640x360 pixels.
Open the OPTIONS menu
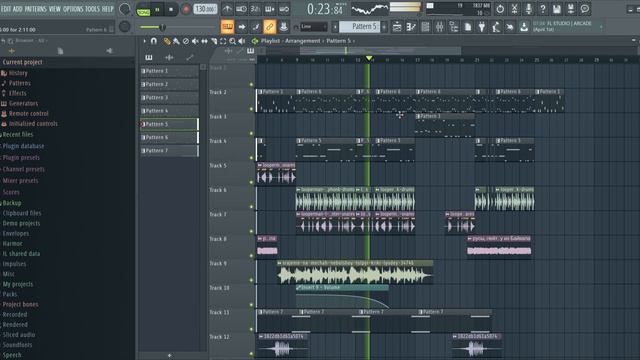(73, 9)
